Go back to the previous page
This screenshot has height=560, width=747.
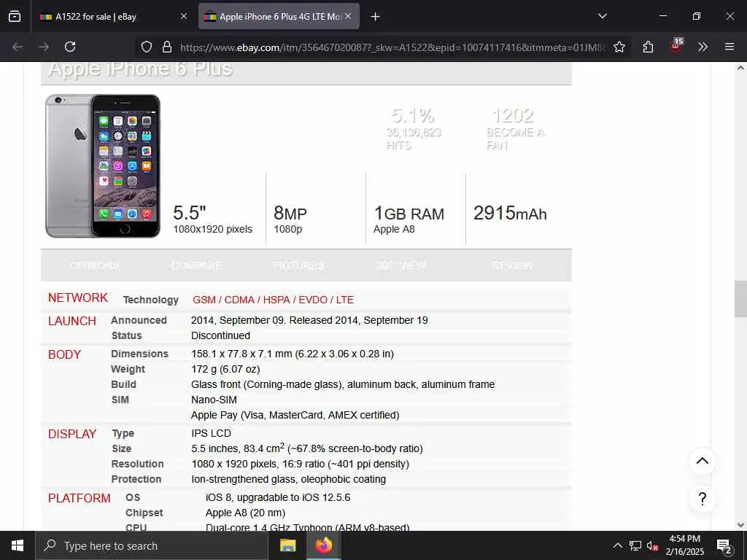click(x=18, y=47)
